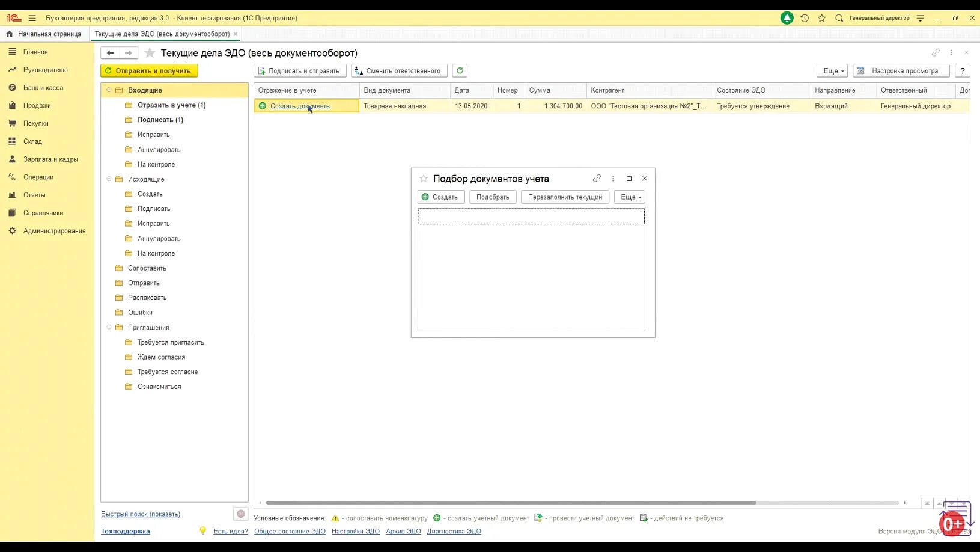980x552 pixels.
Task: Click Сменить ответственного button
Action: pos(400,71)
